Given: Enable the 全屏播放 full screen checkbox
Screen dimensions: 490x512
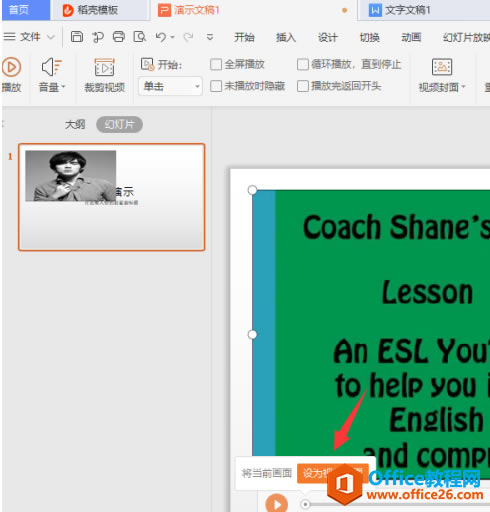Looking at the screenshot, I should coord(216,64).
